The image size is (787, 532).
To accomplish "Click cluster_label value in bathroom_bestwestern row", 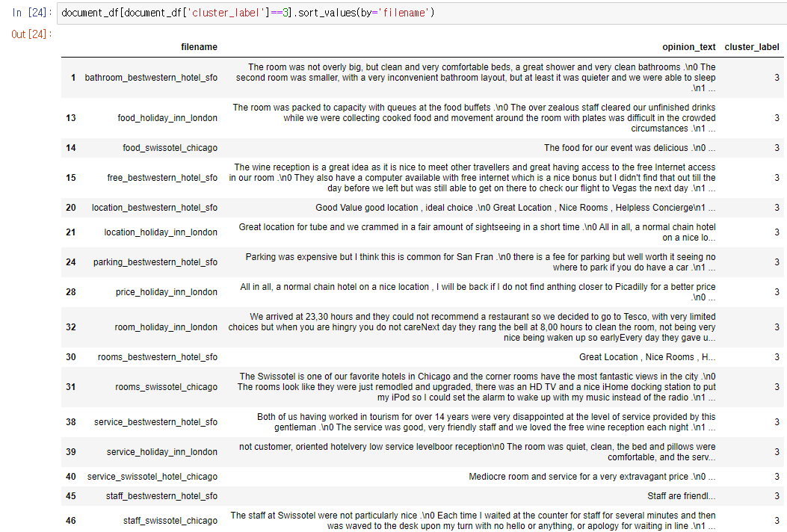I will click(777, 77).
